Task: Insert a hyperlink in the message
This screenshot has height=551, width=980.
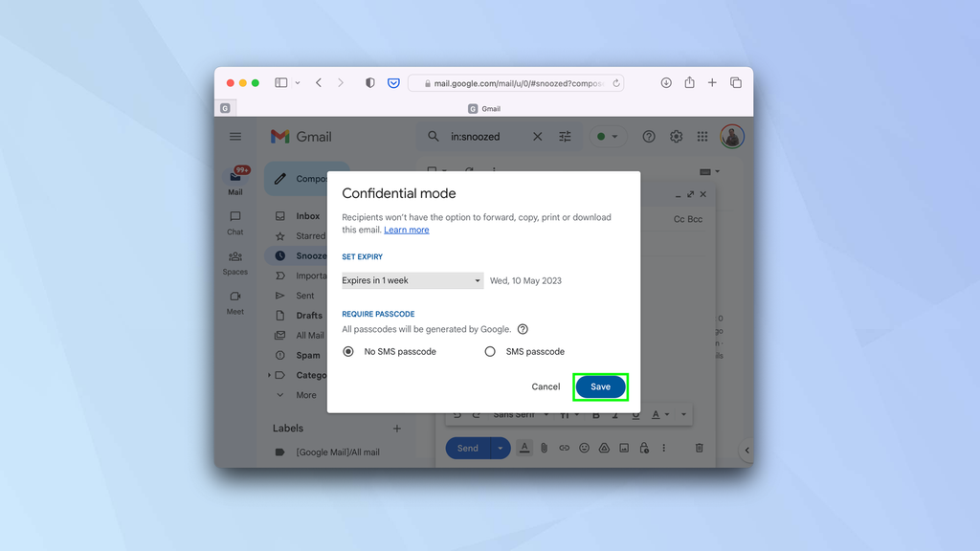Action: 564,448
